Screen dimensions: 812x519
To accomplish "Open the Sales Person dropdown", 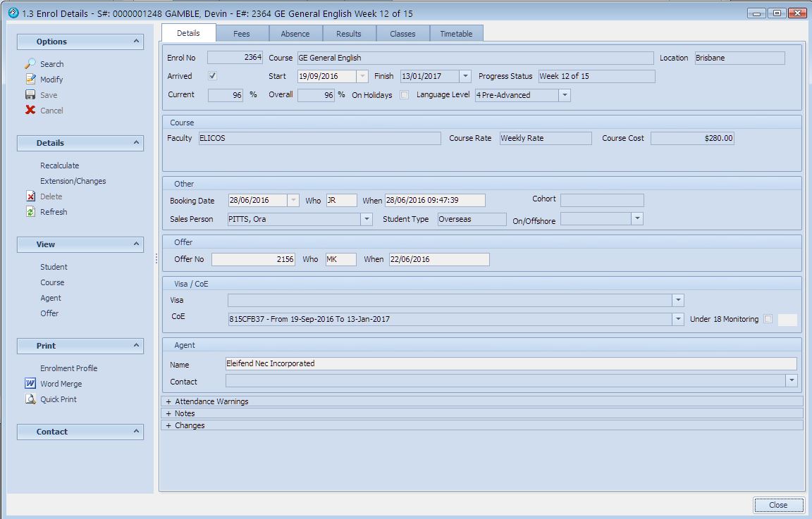I will [x=366, y=219].
